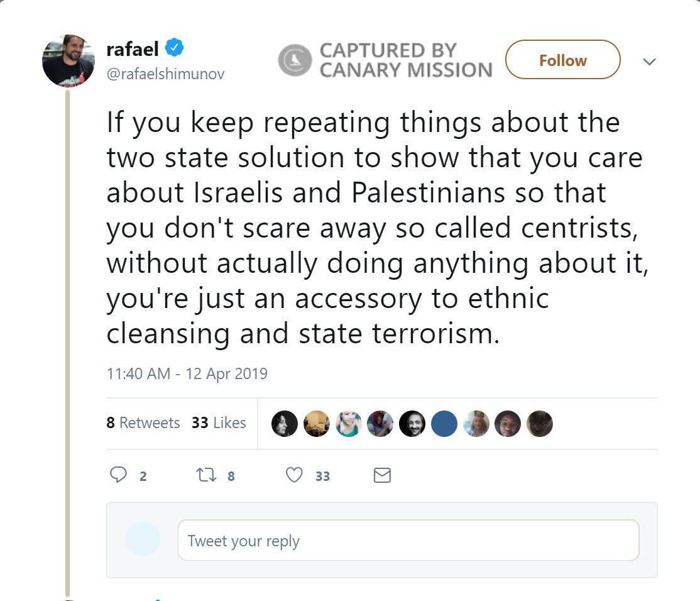The image size is (700, 601).
Task: Click the blue verified badge next to rafael
Action: [175, 48]
